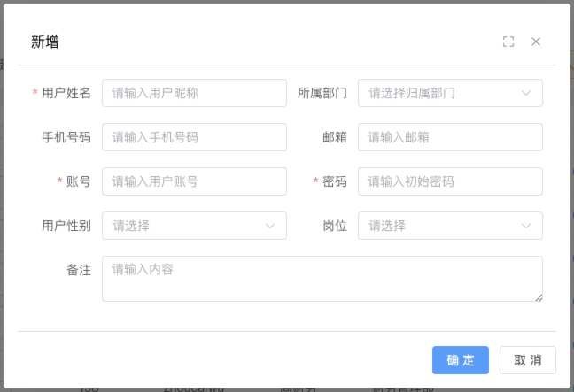Screen dimensions: 574x392
Task: Click inside the 备注 textarea
Action: pos(322,279)
